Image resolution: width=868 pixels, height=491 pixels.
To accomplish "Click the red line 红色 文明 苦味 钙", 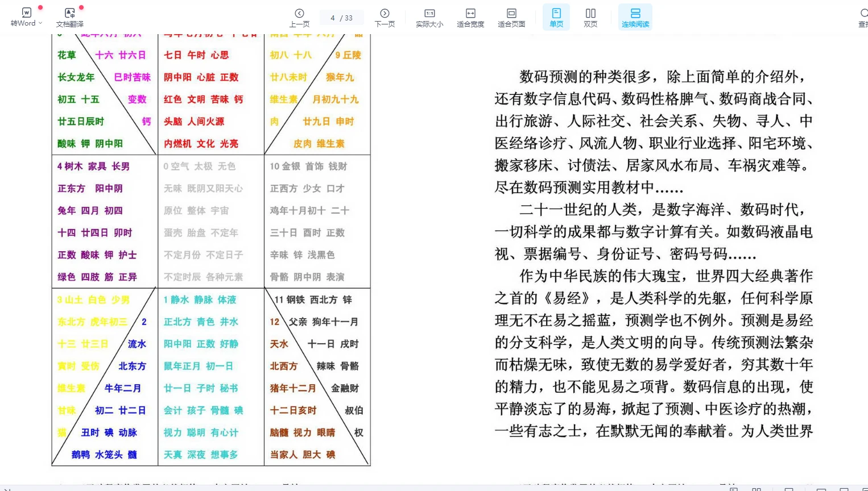I will click(203, 99).
